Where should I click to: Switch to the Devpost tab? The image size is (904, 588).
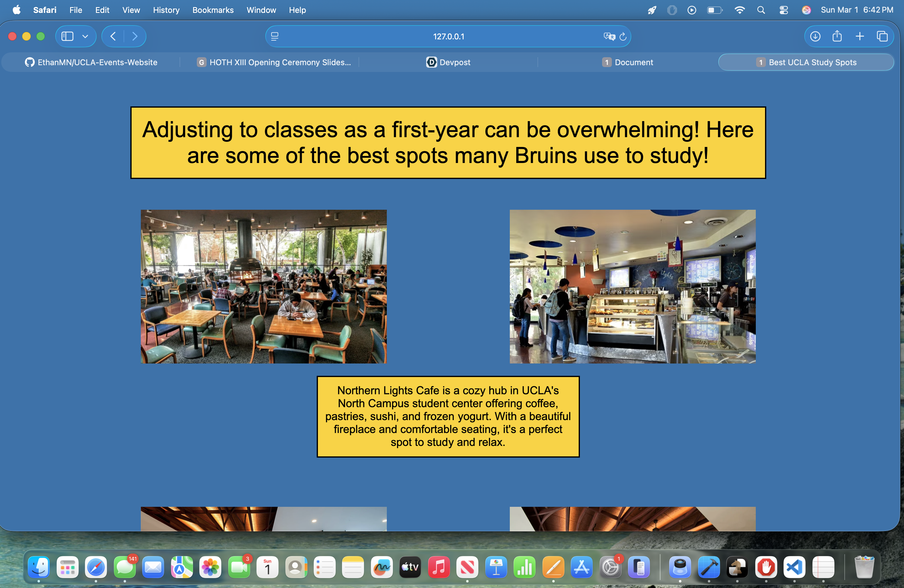[x=448, y=62]
